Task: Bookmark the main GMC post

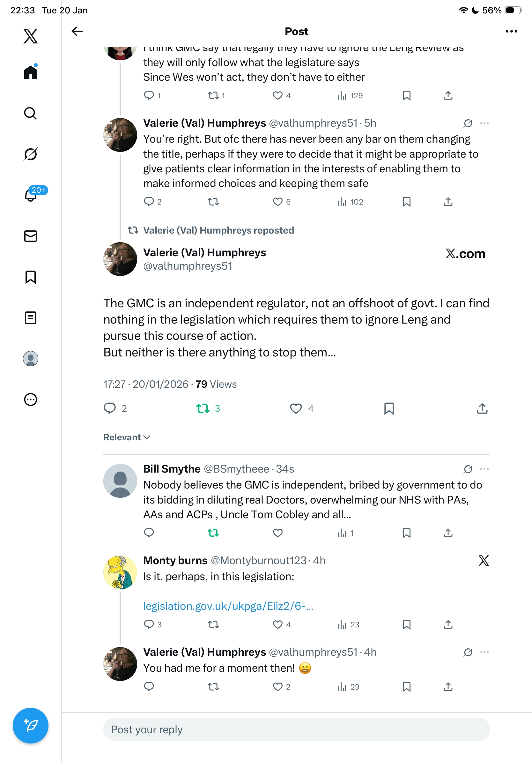Action: (389, 408)
